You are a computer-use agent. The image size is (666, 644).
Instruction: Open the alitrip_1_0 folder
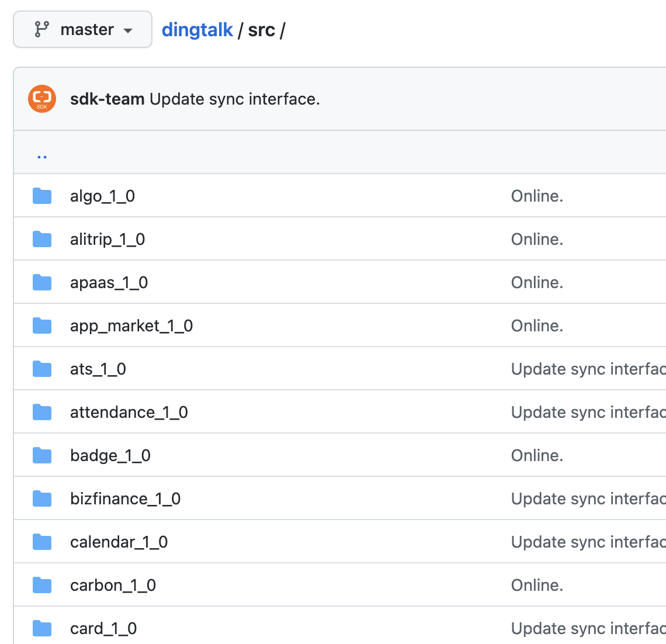pos(107,240)
